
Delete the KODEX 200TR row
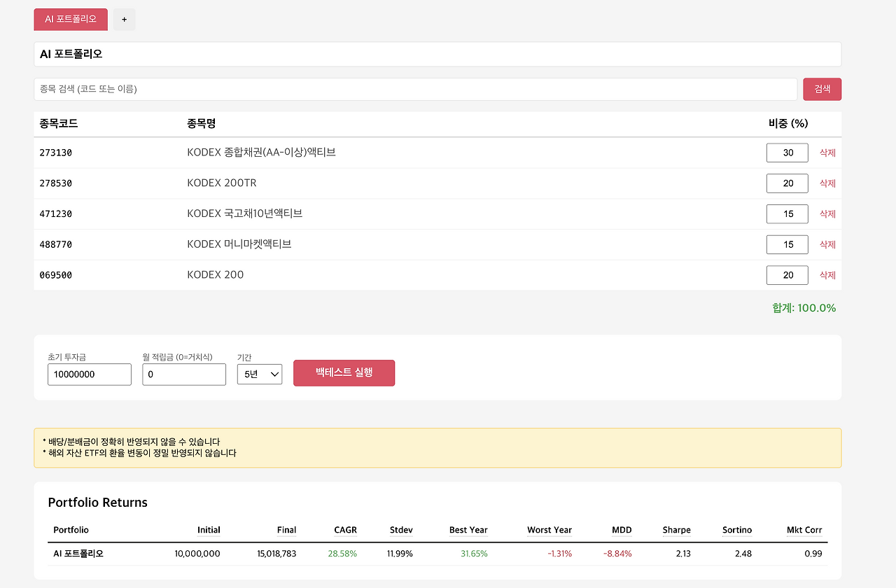pyautogui.click(x=827, y=183)
